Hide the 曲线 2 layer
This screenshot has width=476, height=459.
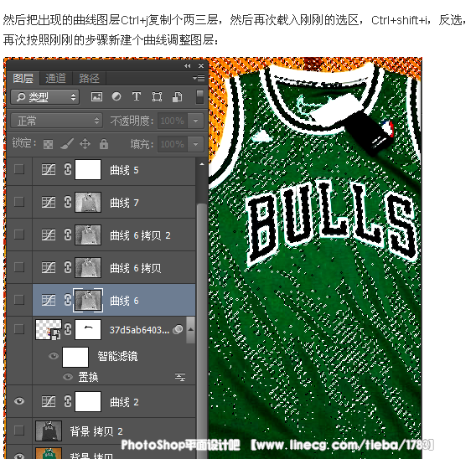(x=19, y=401)
